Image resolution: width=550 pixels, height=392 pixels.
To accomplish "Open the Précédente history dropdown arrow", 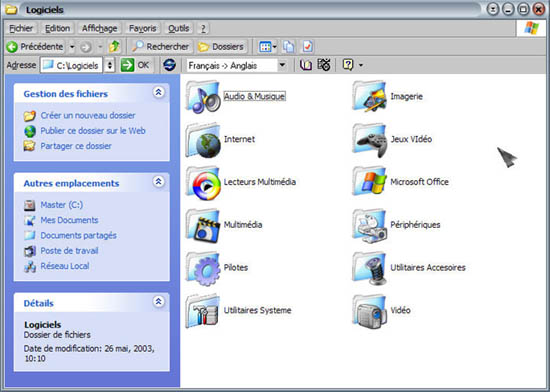I will (x=72, y=47).
